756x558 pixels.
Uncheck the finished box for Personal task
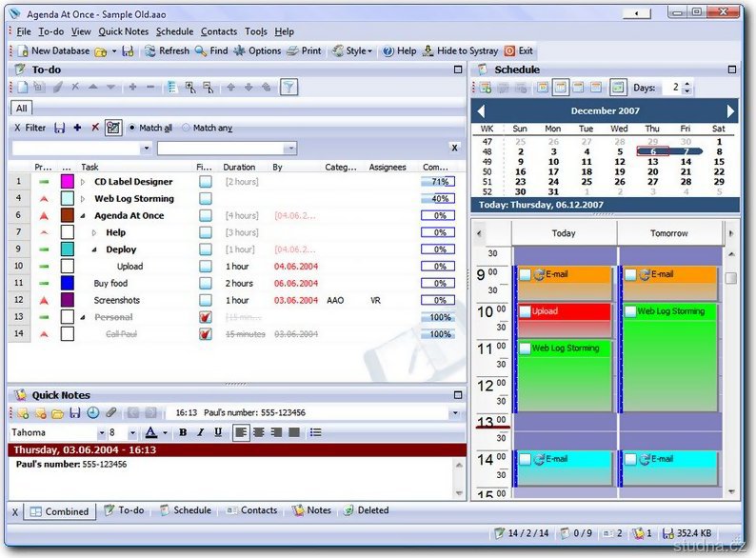205,317
